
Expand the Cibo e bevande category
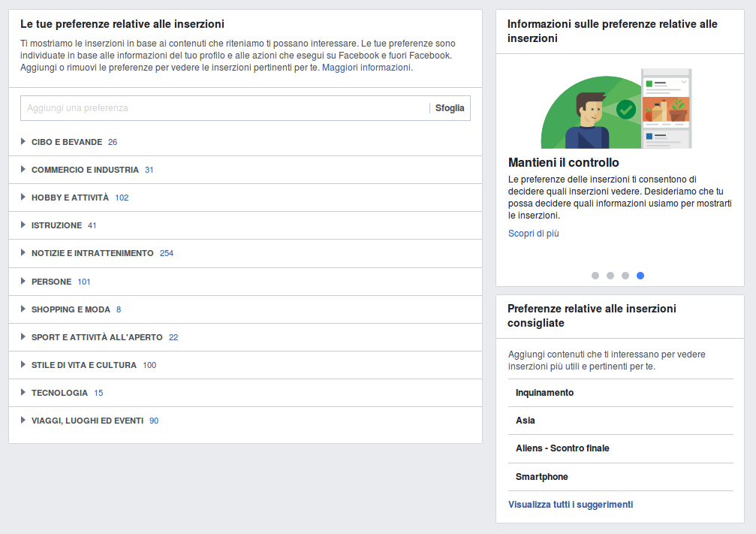(67, 142)
